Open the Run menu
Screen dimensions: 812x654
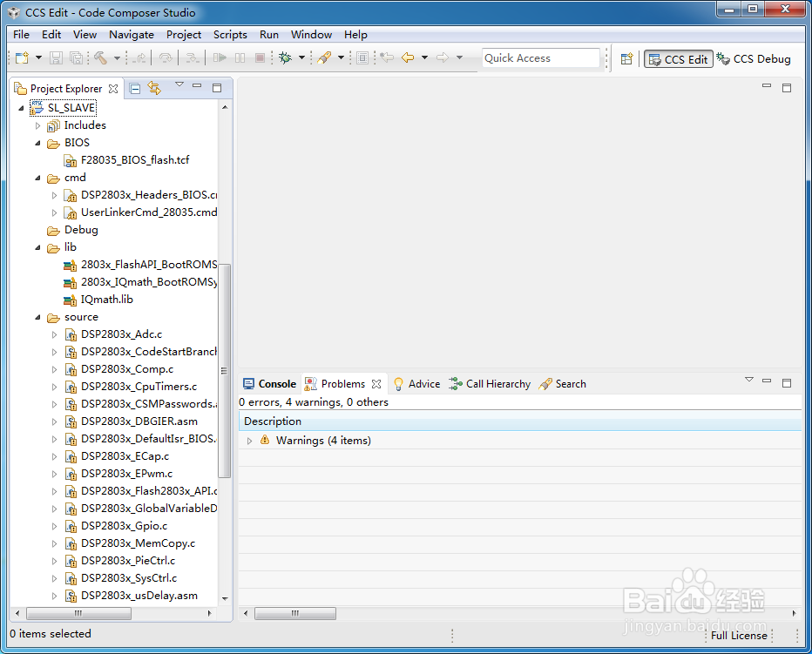pos(269,35)
